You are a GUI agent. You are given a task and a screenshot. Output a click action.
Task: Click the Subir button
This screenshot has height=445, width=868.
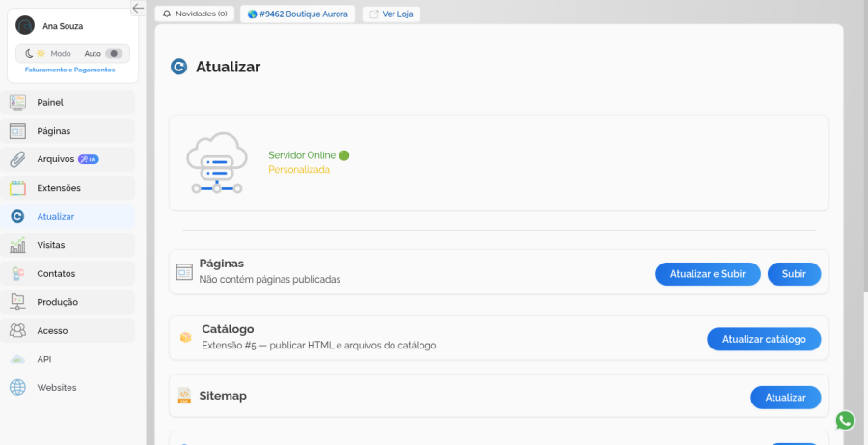click(794, 274)
